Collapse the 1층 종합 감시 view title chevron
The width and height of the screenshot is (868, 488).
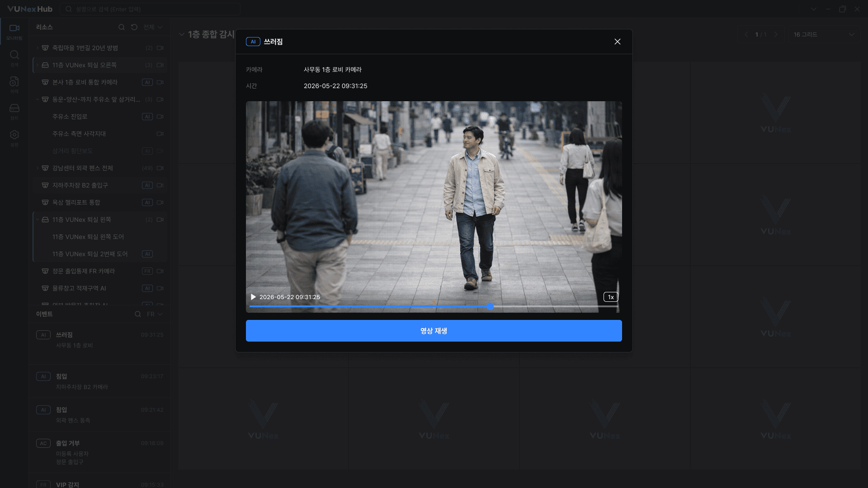click(182, 34)
